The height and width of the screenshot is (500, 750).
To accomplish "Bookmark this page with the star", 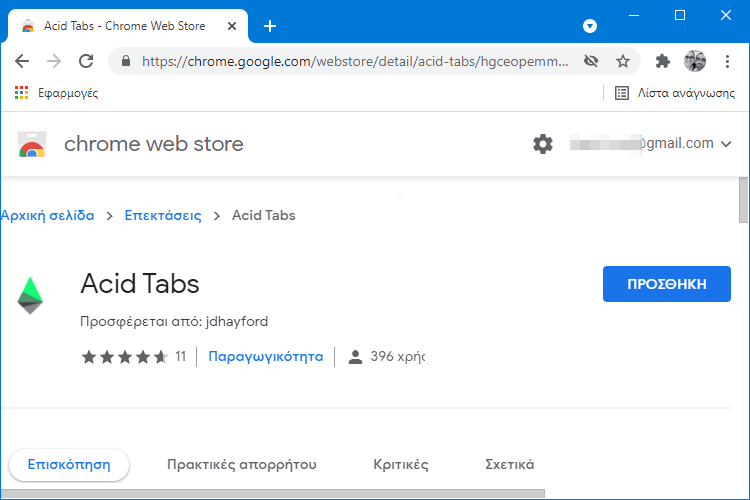I will [623, 61].
